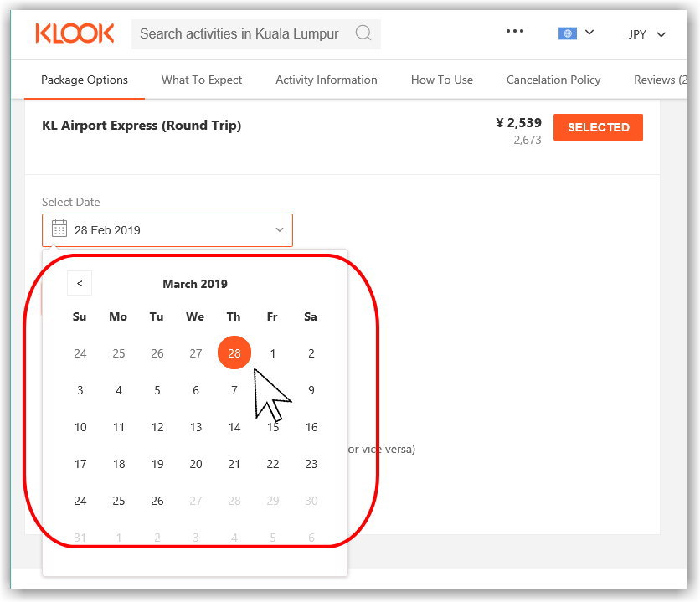
Task: Select March 1 in calendar
Action: click(273, 353)
